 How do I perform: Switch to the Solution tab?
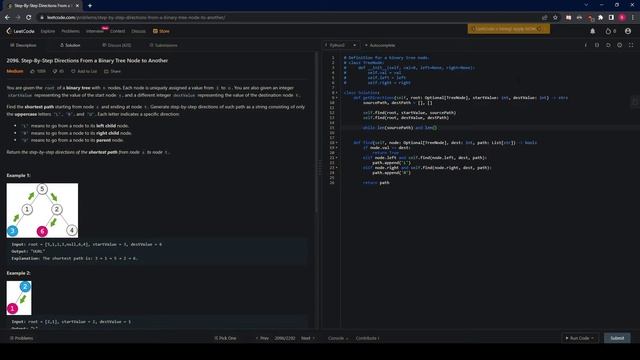[70, 45]
